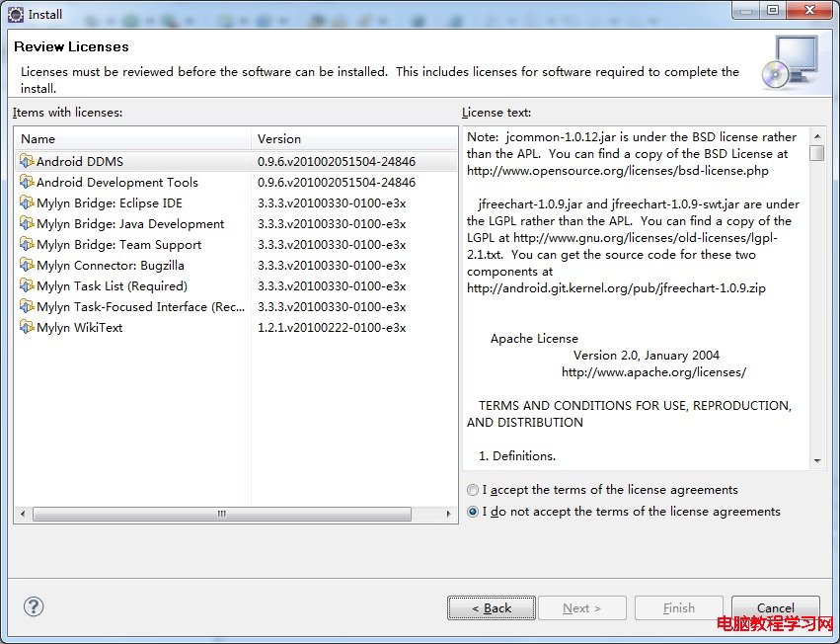Click the items list horizontal scroll thumb
Viewport: 840px width, 644px height.
click(222, 514)
